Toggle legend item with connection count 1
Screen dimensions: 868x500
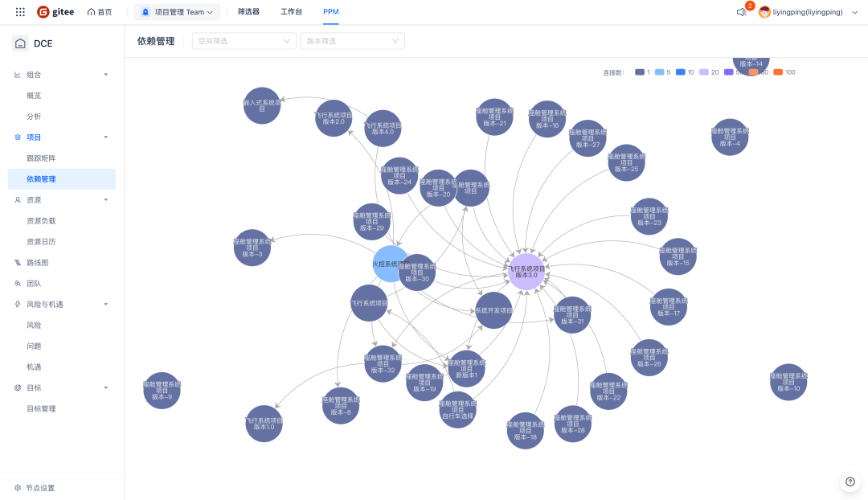click(642, 72)
